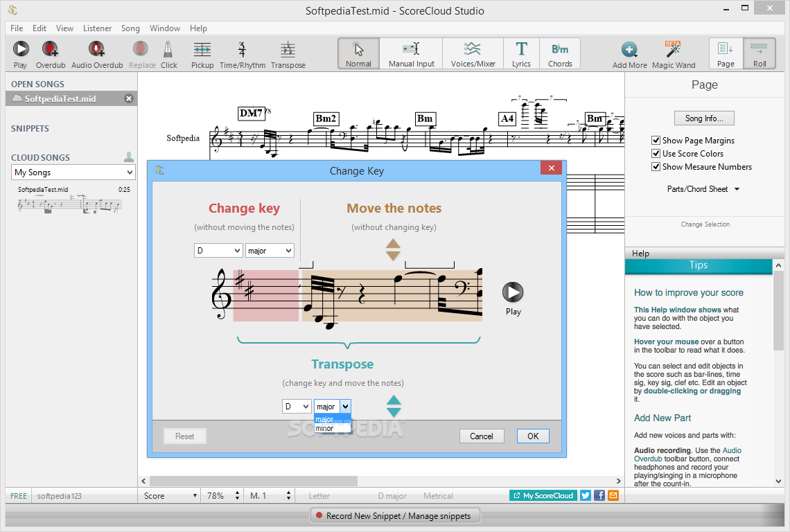
Task: Select the SoftpediaTest.mid cloud song thumbnail
Action: click(70, 206)
